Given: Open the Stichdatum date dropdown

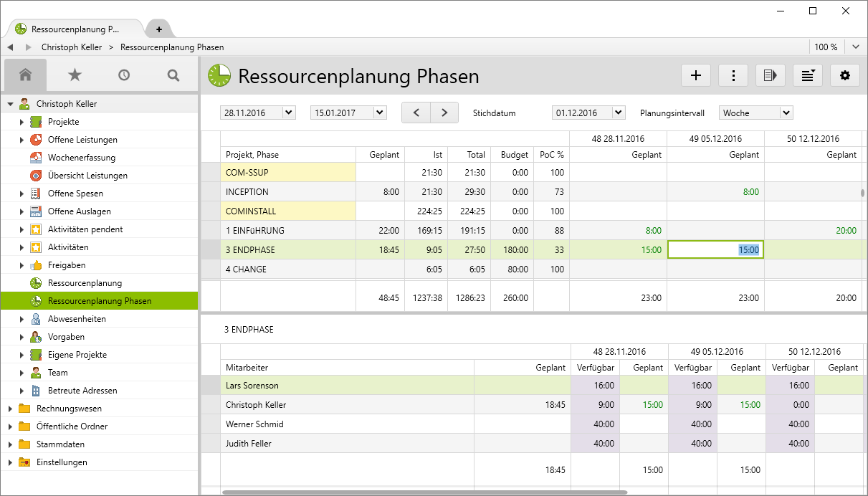Looking at the screenshot, I should [619, 113].
